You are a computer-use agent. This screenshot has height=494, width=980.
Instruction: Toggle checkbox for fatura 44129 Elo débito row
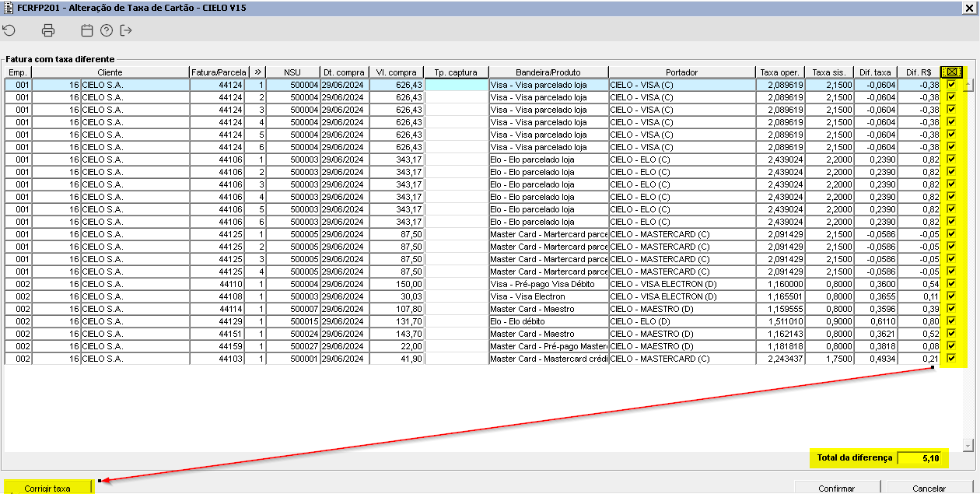[950, 321]
